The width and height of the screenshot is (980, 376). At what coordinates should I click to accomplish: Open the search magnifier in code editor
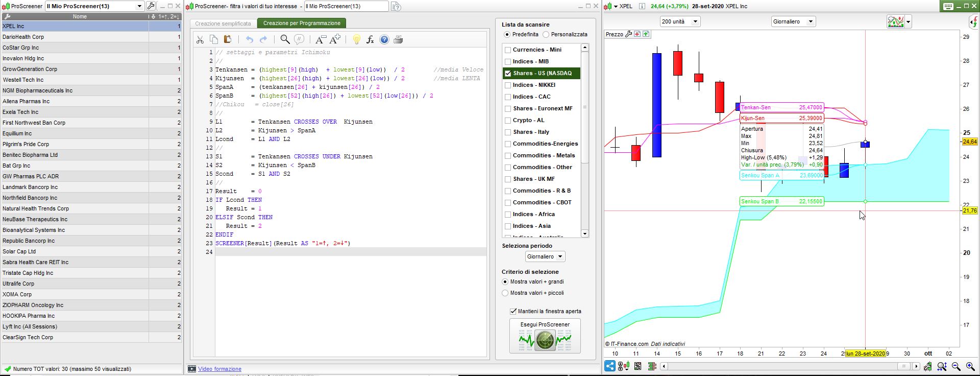point(285,40)
